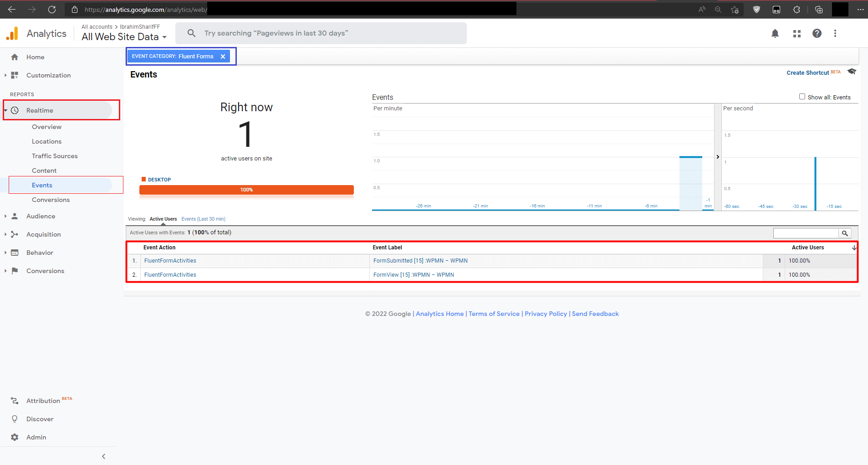Viewport: 868px width, 465px height.
Task: Click the help question mark icon
Action: coord(817,33)
